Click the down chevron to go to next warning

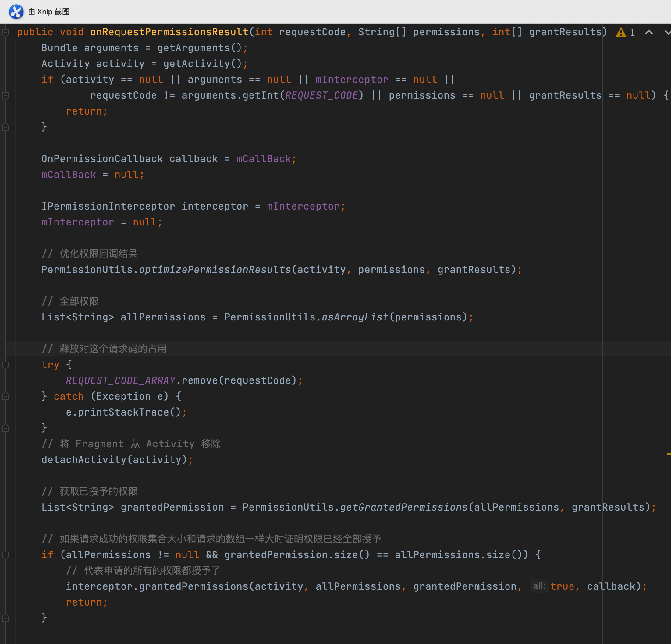(667, 32)
